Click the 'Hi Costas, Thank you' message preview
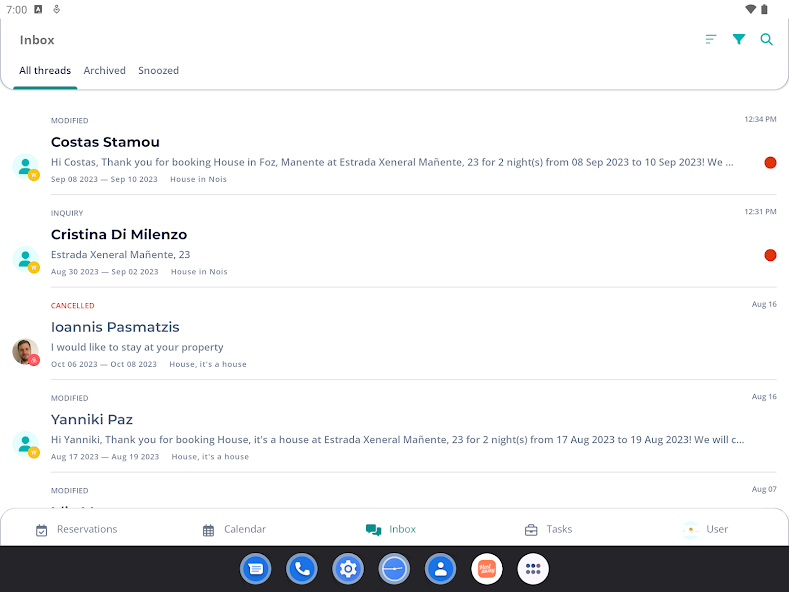This screenshot has width=789, height=592. pyautogui.click(x=392, y=162)
